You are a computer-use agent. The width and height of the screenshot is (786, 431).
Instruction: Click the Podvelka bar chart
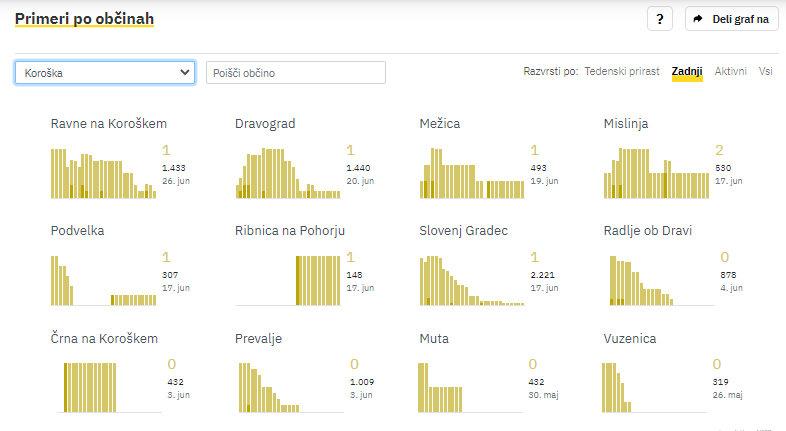(104, 279)
